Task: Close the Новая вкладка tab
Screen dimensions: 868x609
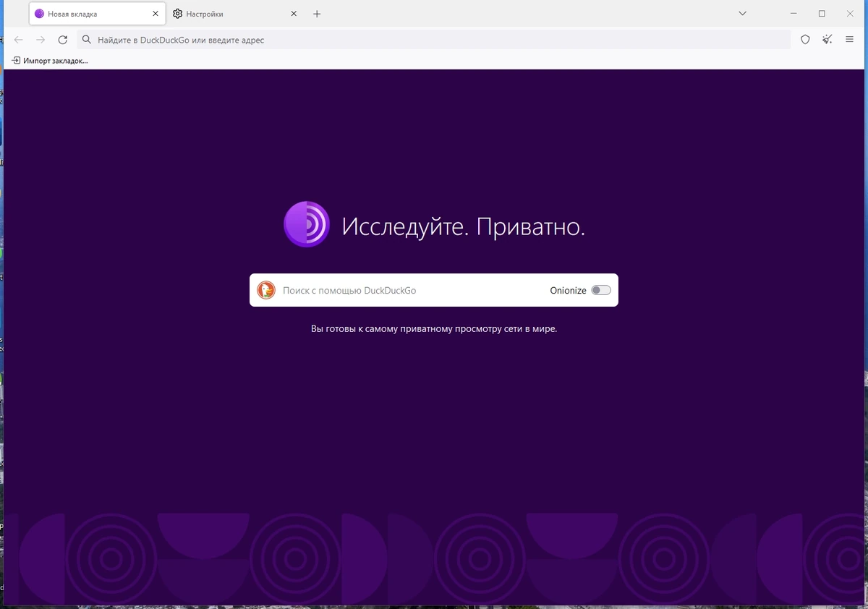Action: point(156,14)
